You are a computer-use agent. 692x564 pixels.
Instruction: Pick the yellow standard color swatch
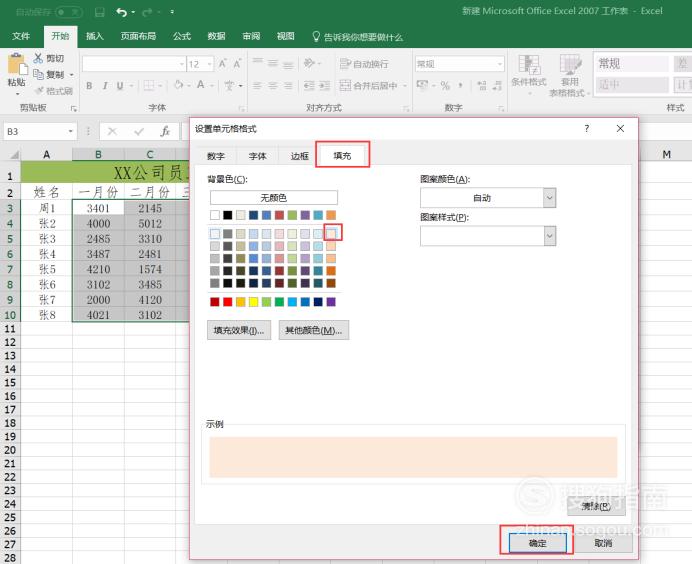pos(253,302)
